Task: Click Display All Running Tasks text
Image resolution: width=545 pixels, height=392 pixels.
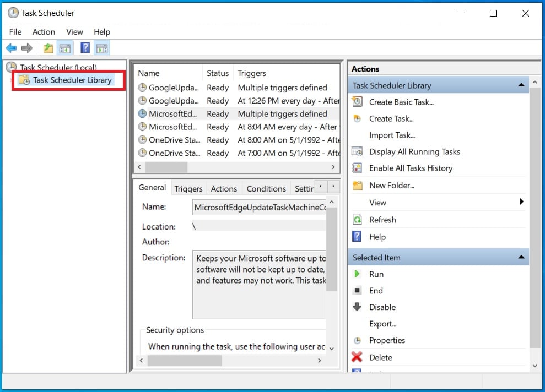Action: tap(414, 152)
